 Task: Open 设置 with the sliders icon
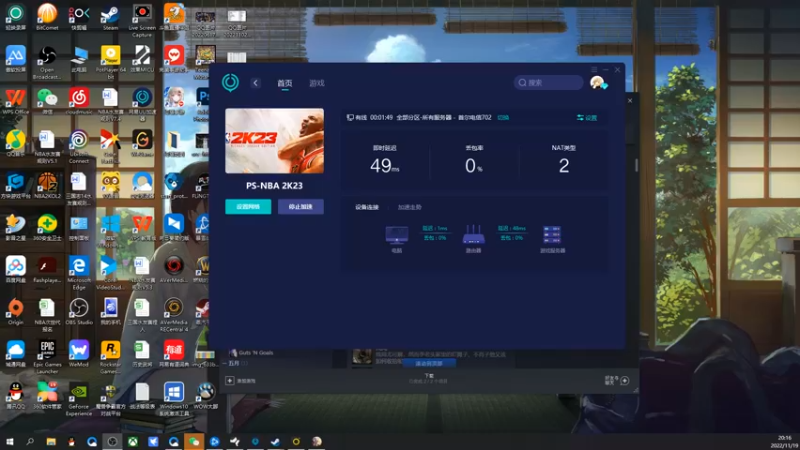tap(587, 118)
